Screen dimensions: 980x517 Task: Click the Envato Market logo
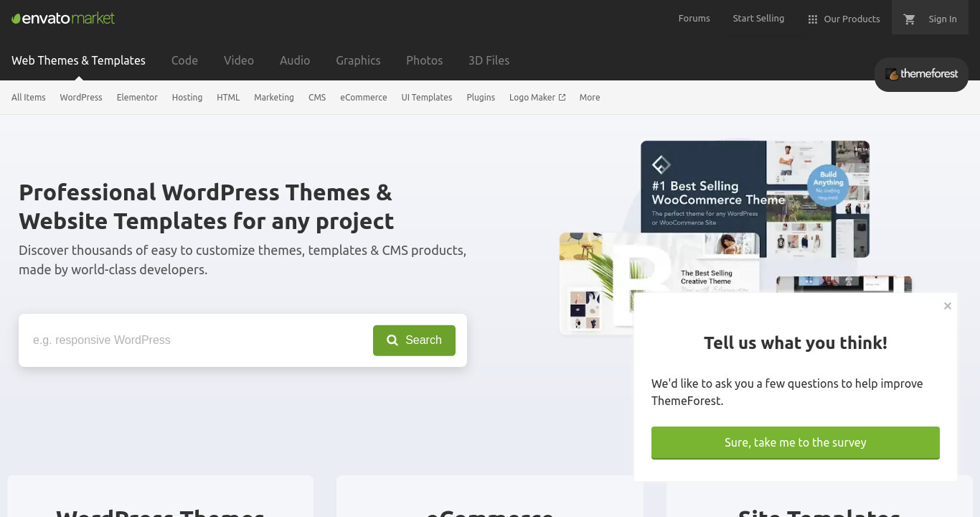coord(63,19)
